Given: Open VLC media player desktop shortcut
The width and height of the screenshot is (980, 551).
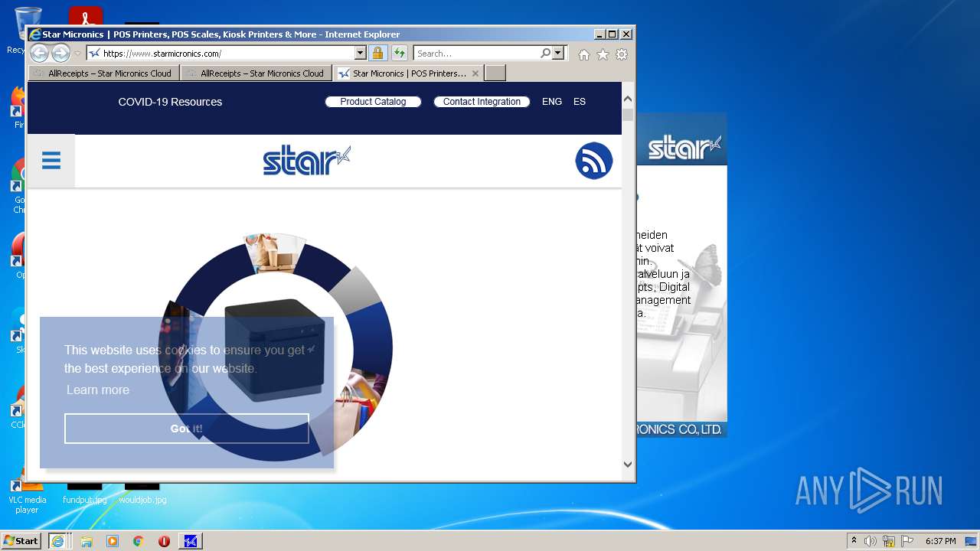Looking at the screenshot, I should pos(27,494).
